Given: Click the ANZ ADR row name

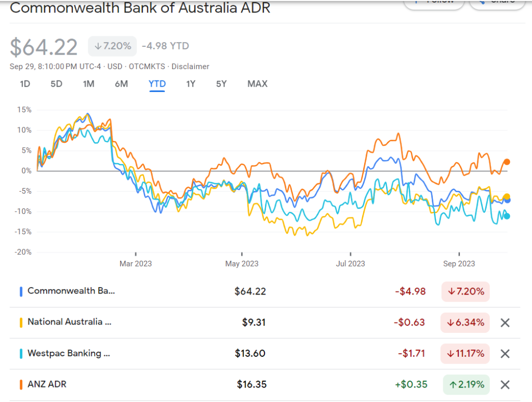Looking at the screenshot, I should [x=47, y=384].
